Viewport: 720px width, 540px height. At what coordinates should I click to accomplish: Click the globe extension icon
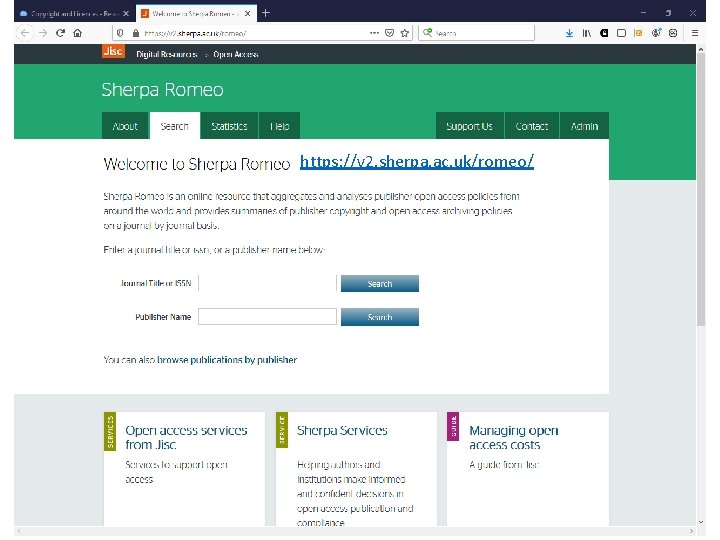tap(656, 33)
